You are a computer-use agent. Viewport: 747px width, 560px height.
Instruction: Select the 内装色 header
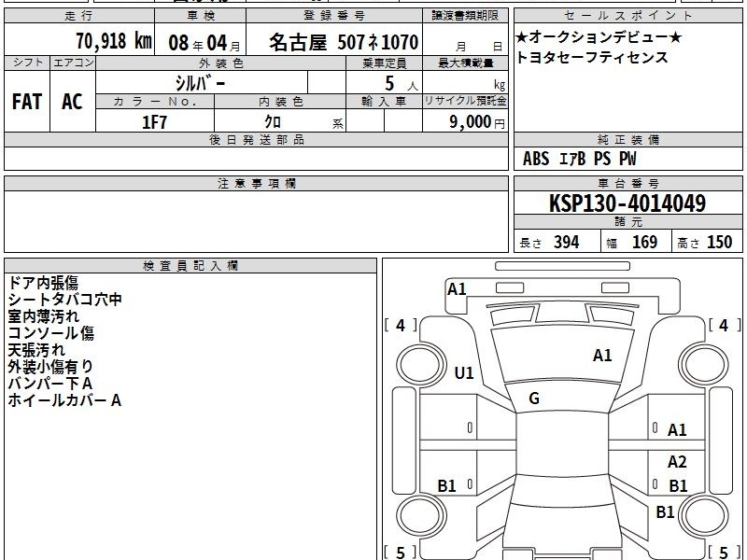[281, 102]
